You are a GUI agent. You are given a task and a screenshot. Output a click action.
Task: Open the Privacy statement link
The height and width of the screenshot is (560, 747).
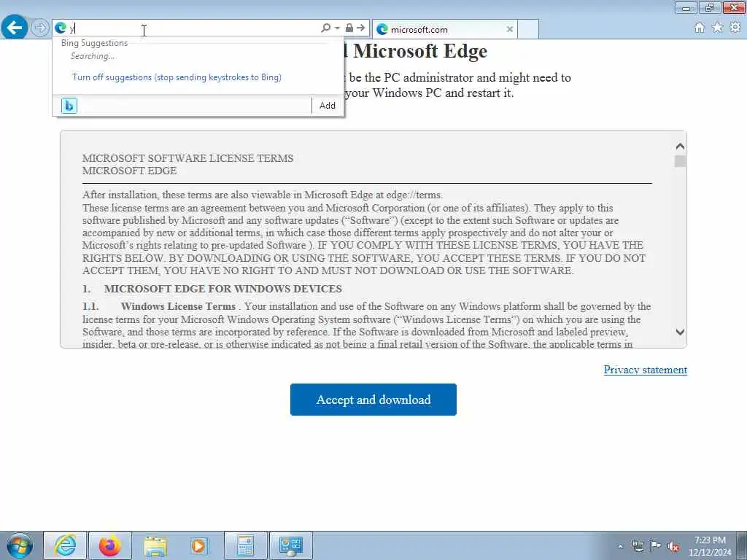[645, 370]
